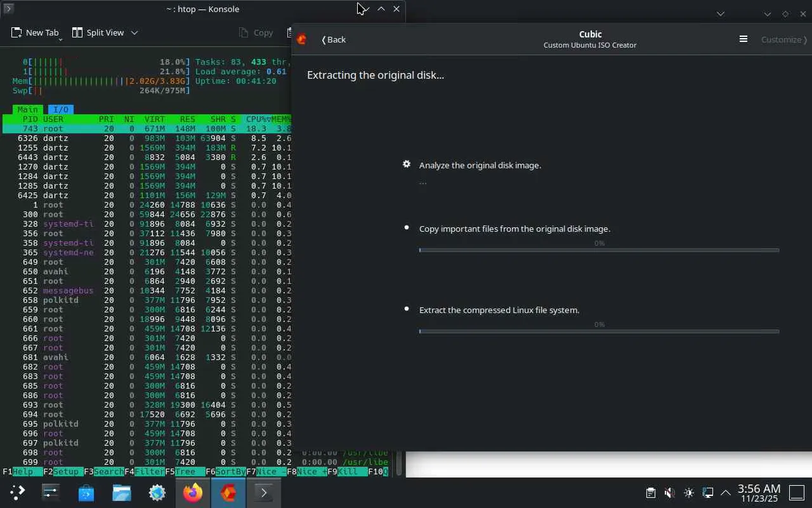Screen dimensions: 812x508
Task: Click the gear icon beside Analyze the original disk image
Action: (407, 164)
